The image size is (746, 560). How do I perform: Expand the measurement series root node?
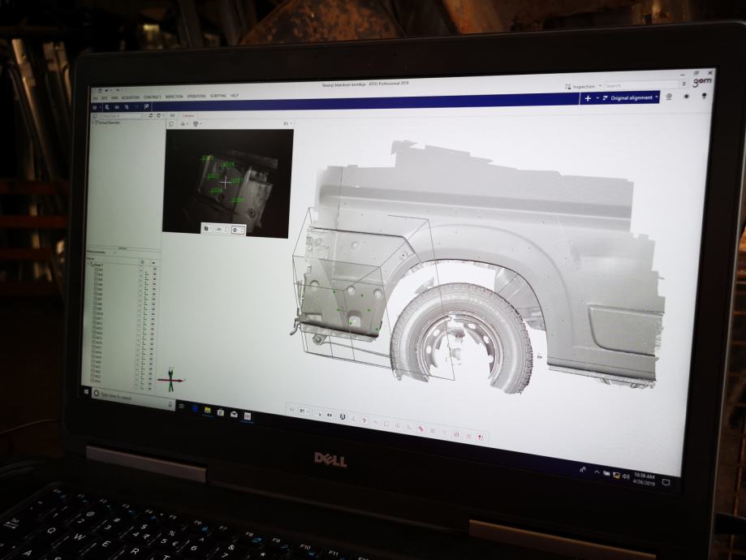click(88, 264)
